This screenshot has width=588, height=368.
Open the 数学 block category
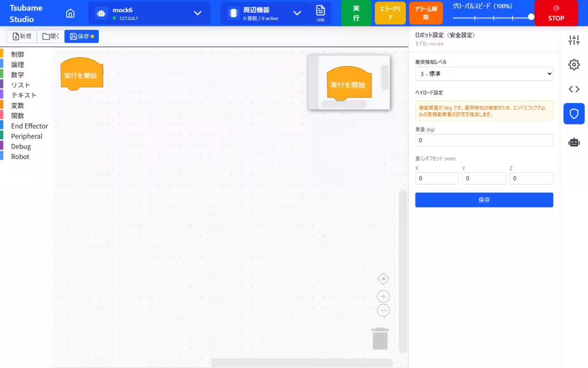[18, 75]
